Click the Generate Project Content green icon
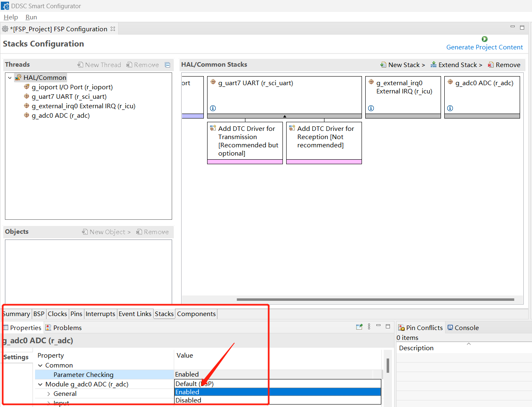 [x=485, y=39]
